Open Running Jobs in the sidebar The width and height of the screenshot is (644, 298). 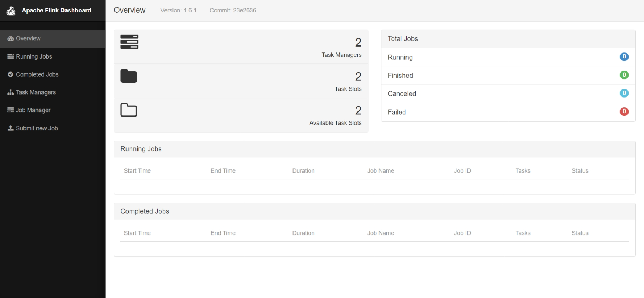click(x=34, y=56)
